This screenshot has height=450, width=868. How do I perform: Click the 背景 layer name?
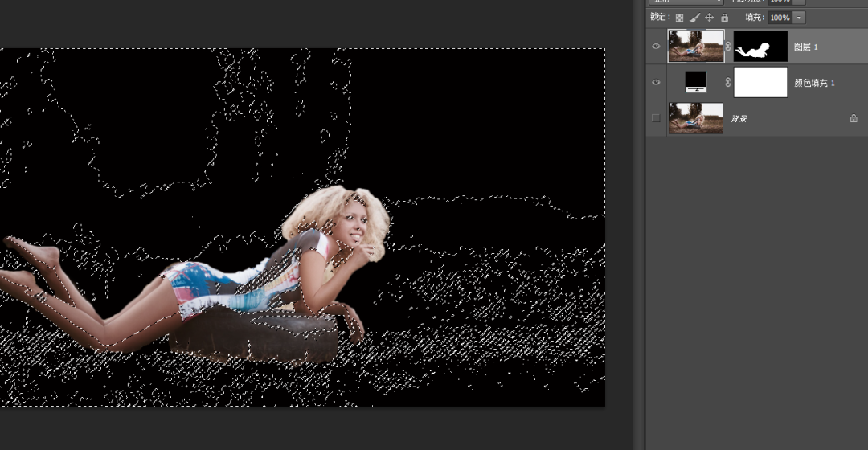739,118
